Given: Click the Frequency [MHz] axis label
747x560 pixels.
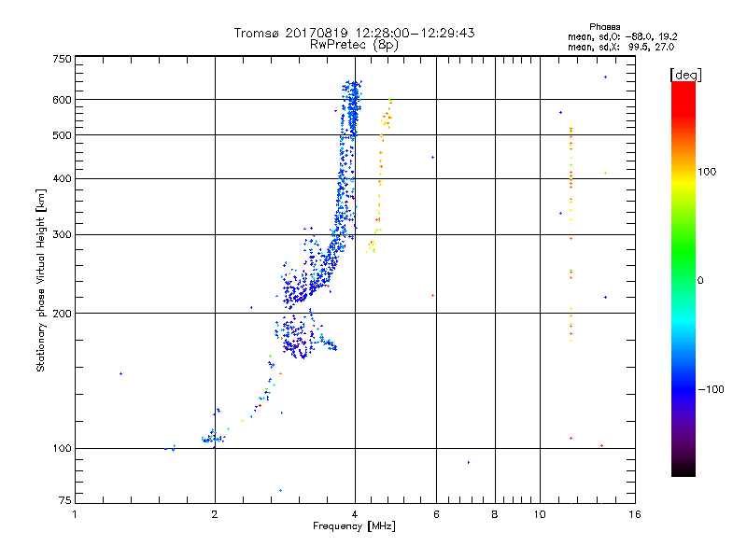Looking at the screenshot, I should point(354,526).
